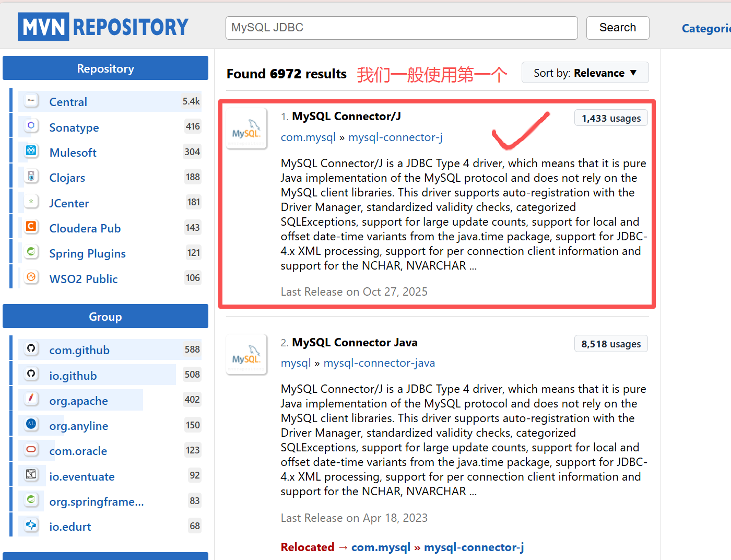Open the Sort by Relevance dropdown

click(x=585, y=73)
